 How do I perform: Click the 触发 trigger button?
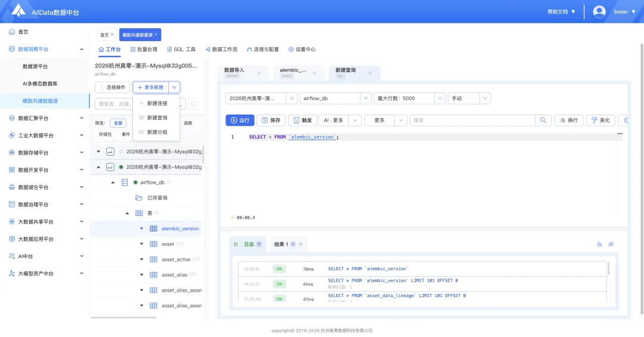click(303, 120)
